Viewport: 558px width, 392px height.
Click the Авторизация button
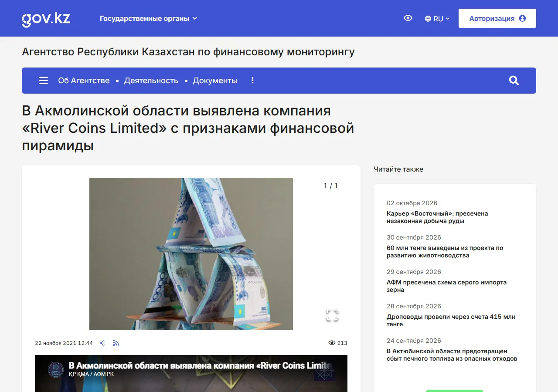[497, 18]
